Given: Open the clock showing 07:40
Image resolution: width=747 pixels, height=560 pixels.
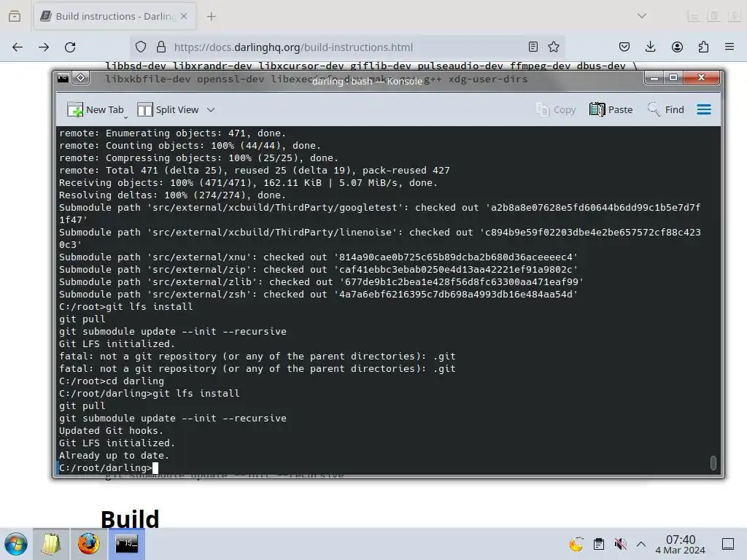Looking at the screenshot, I should 681,544.
